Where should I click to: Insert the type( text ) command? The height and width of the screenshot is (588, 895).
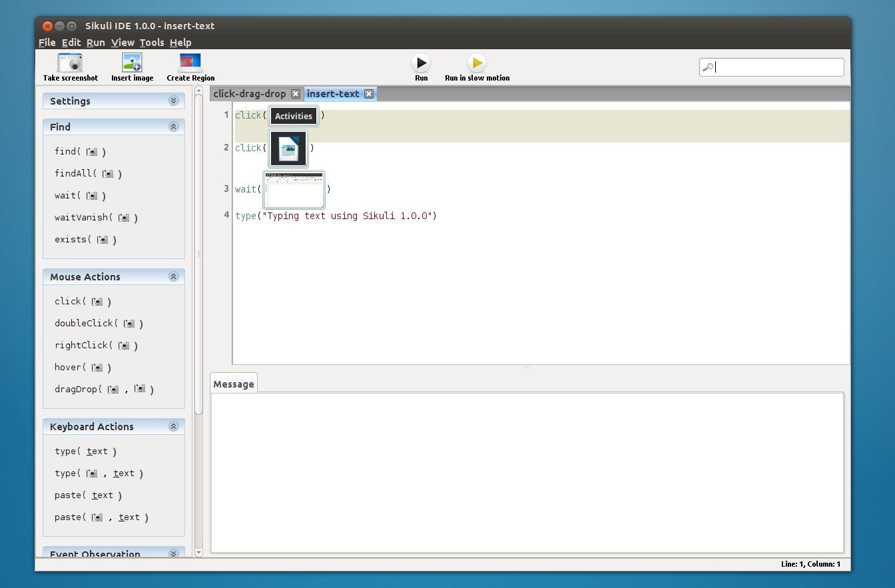85,451
